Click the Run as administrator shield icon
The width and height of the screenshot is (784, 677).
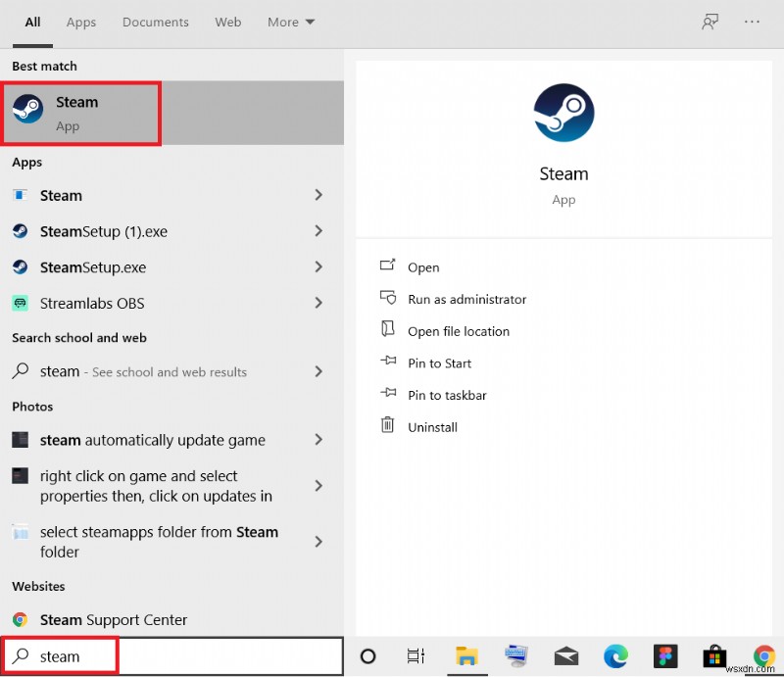(388, 298)
